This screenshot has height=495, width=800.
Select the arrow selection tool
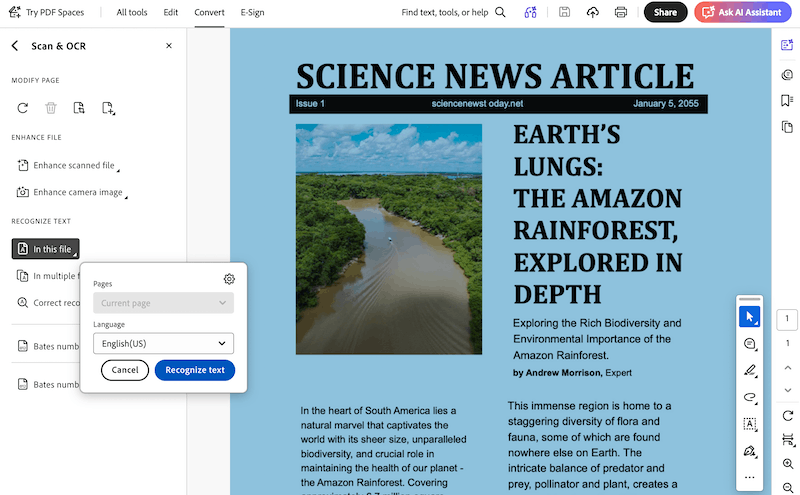coord(749,317)
